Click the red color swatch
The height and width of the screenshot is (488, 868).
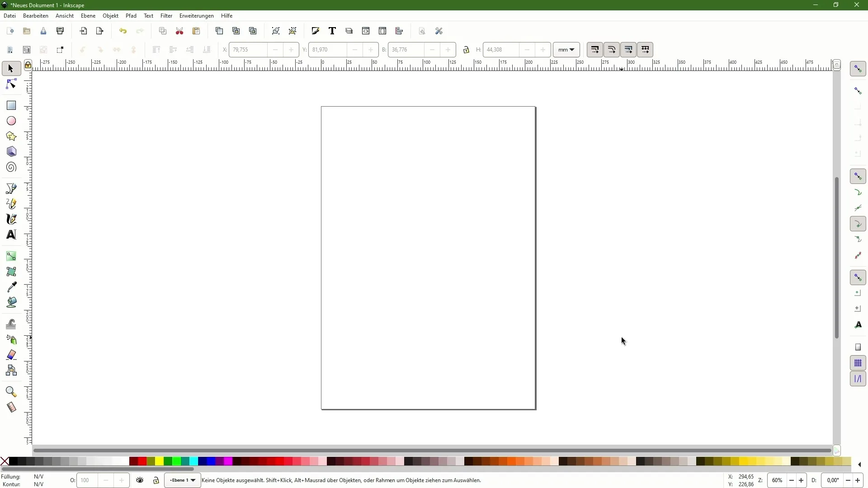pos(142,461)
